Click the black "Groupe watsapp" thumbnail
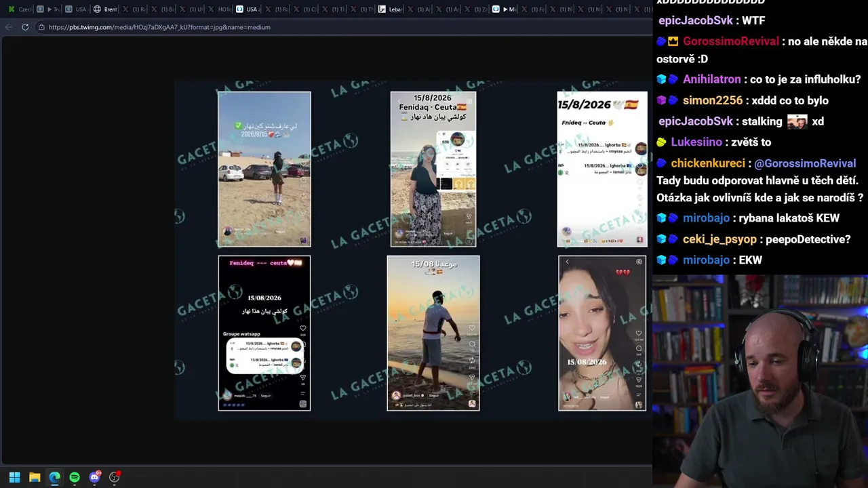This screenshot has height=488, width=868. tap(264, 333)
